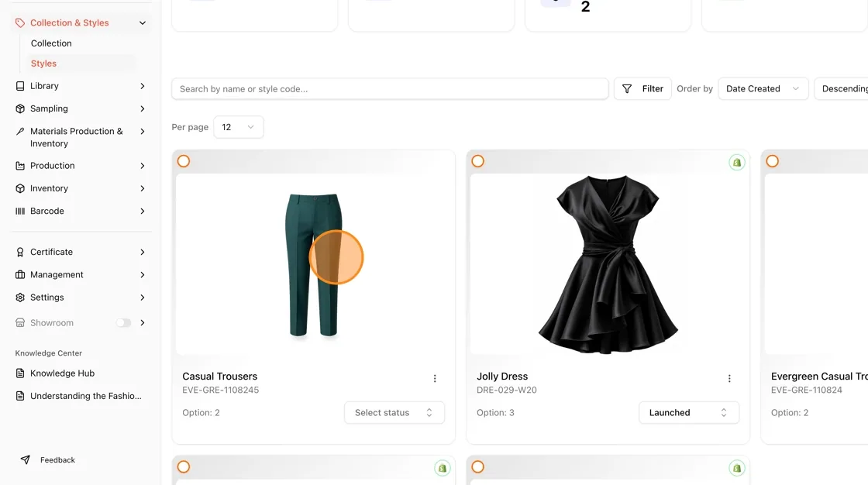Click the Certificate ribbon icon

20,252
